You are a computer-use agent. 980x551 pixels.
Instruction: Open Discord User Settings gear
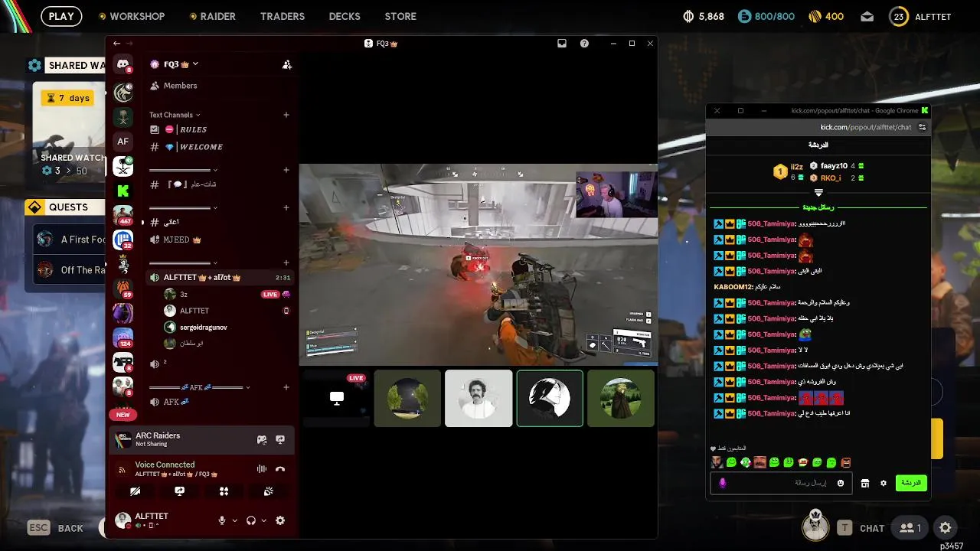coord(280,520)
